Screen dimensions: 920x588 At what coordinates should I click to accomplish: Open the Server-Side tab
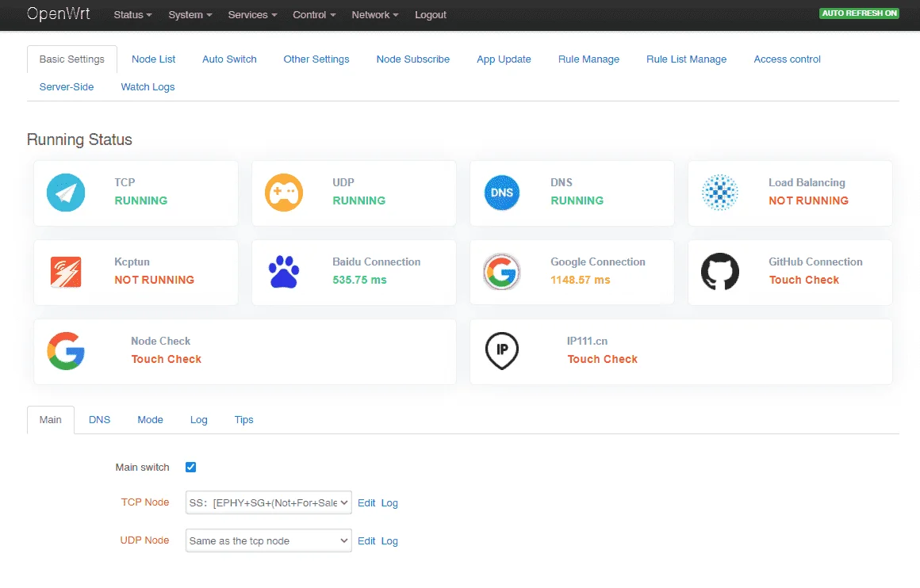(67, 86)
